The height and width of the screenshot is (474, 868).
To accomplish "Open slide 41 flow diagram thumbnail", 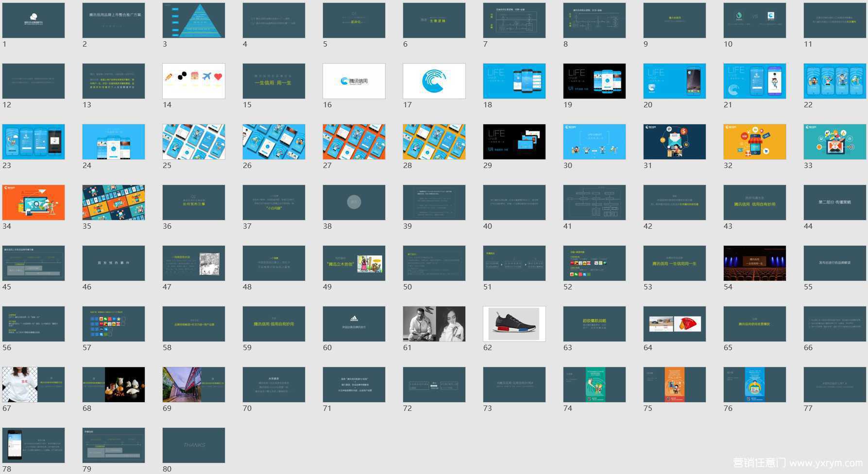I will point(595,203).
